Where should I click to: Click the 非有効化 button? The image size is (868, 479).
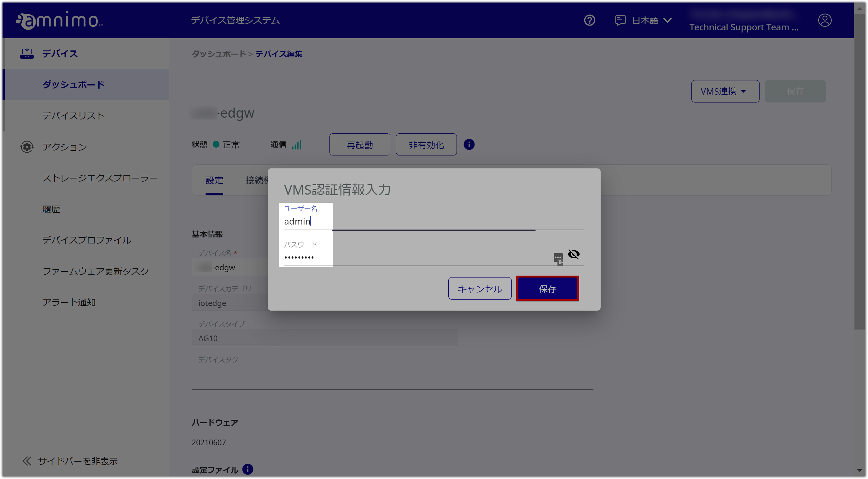click(x=426, y=145)
